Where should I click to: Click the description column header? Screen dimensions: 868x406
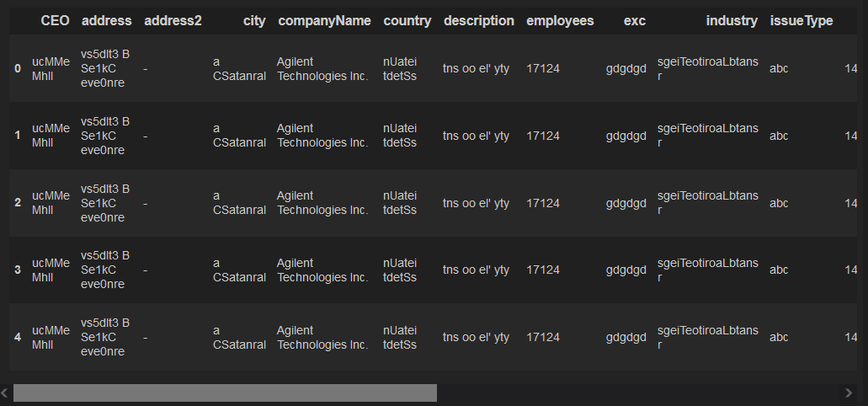pyautogui.click(x=479, y=21)
